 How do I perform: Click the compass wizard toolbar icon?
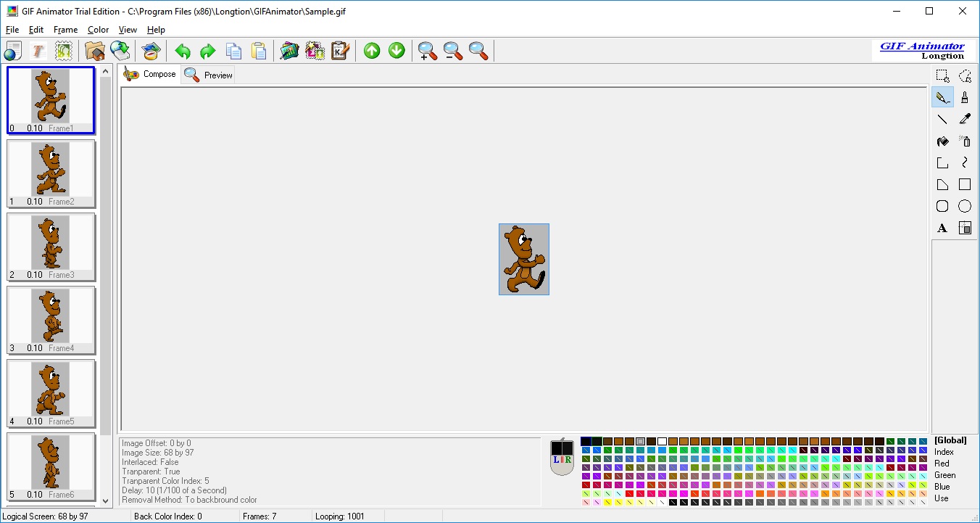[151, 51]
